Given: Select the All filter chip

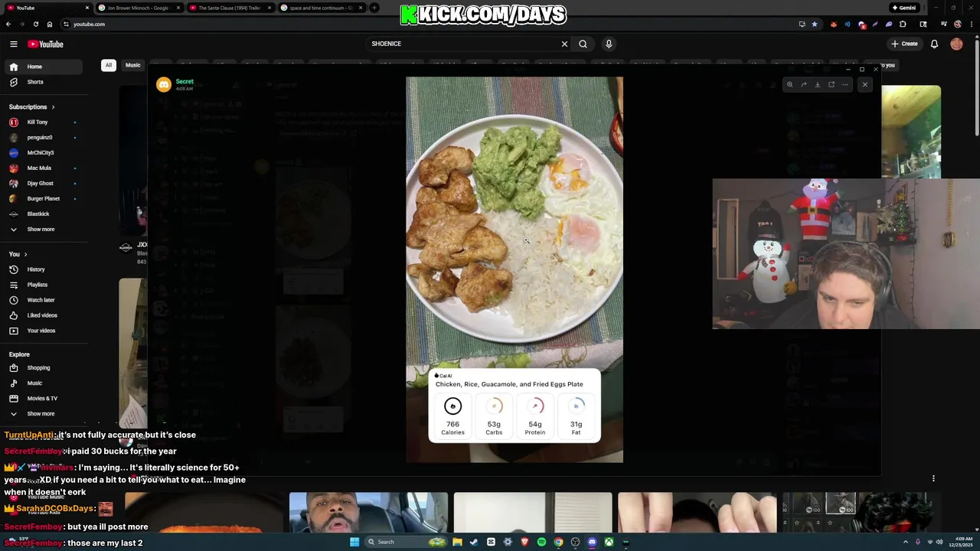Looking at the screenshot, I should (x=109, y=65).
